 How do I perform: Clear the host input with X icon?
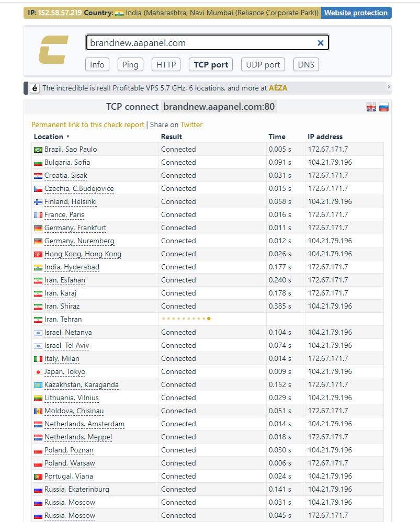click(321, 43)
